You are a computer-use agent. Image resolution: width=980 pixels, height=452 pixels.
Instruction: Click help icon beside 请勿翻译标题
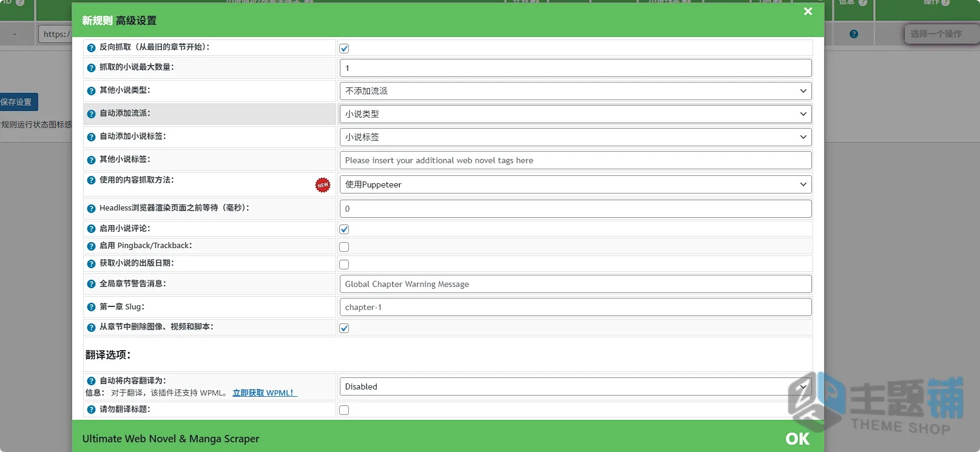point(91,410)
